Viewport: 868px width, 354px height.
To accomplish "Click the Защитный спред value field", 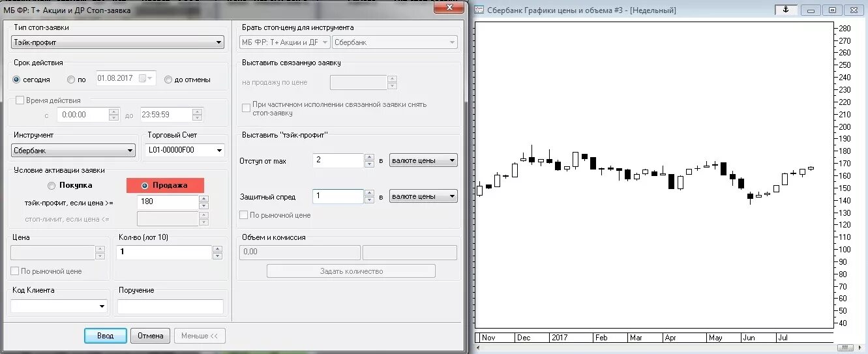I will point(338,196).
